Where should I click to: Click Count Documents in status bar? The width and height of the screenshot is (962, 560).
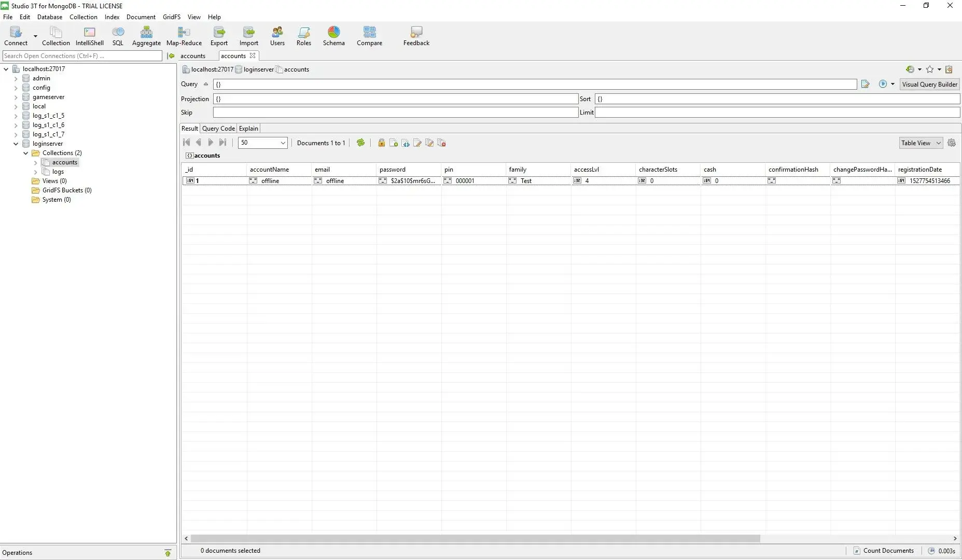pyautogui.click(x=884, y=551)
